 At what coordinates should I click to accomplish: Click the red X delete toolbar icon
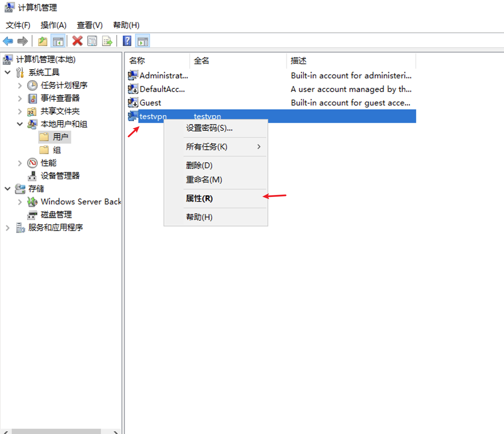pos(77,41)
